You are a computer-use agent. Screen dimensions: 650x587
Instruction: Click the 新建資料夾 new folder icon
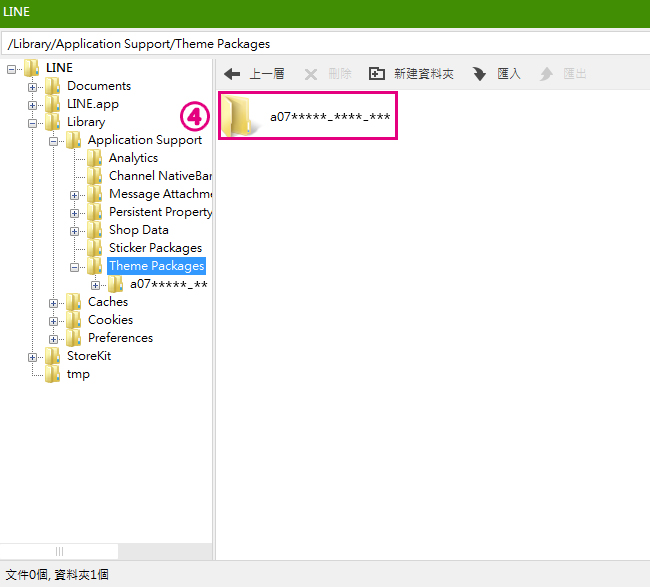point(376,74)
